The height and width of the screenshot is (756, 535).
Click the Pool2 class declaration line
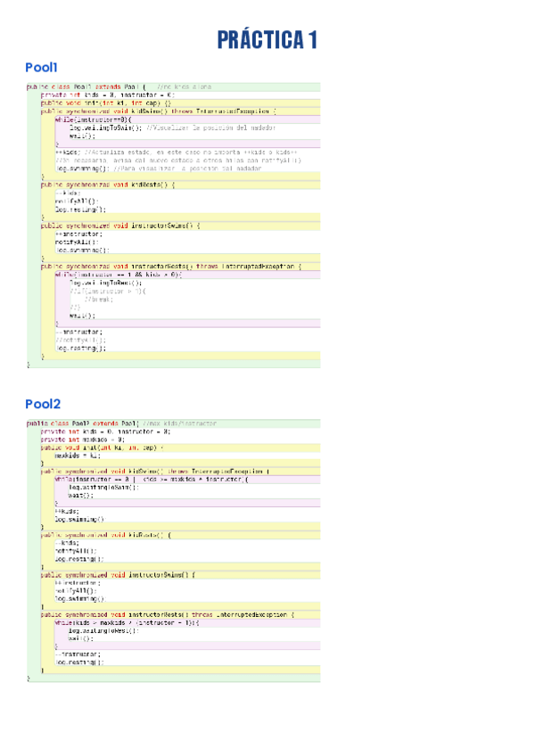(123, 423)
